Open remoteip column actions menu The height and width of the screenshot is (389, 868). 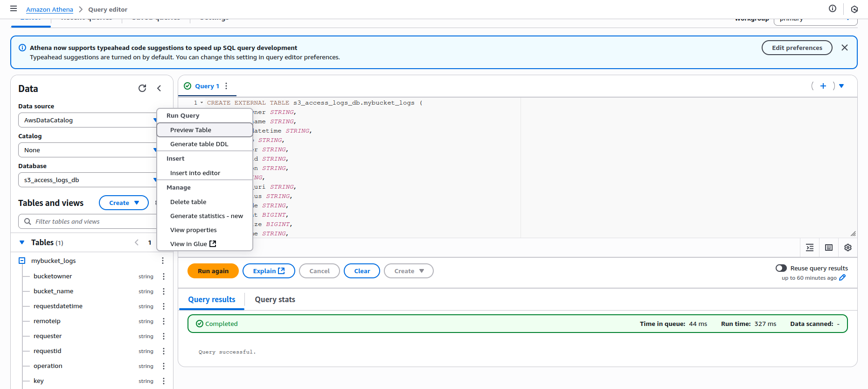(164, 321)
